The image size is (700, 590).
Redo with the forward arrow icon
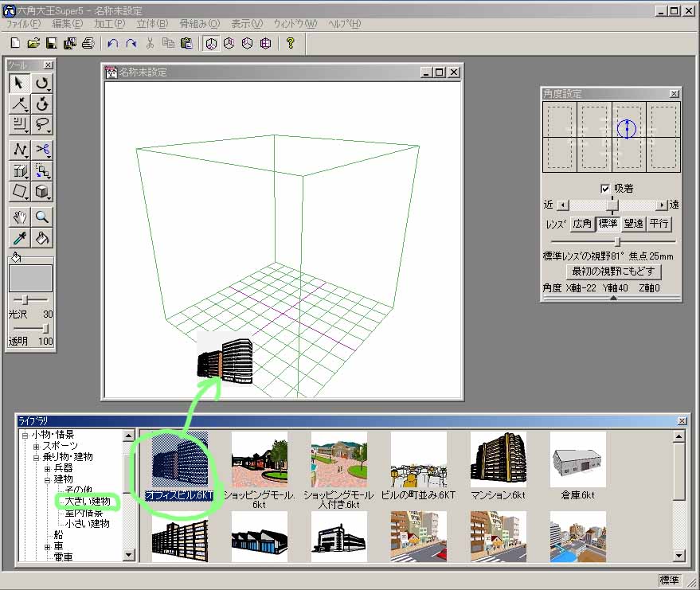(x=131, y=43)
